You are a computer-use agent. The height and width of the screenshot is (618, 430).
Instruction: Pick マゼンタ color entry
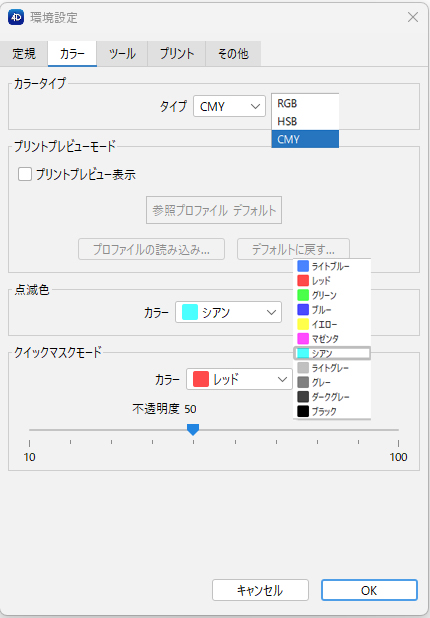pos(332,339)
